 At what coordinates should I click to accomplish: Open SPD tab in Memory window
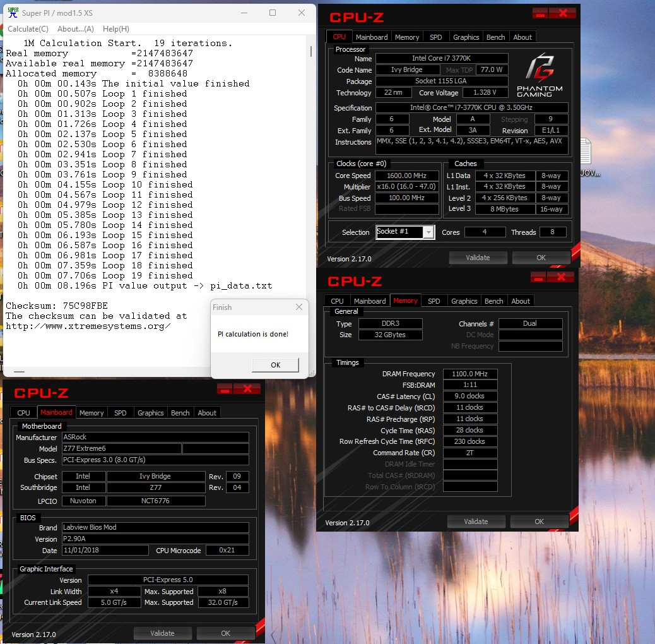click(434, 301)
